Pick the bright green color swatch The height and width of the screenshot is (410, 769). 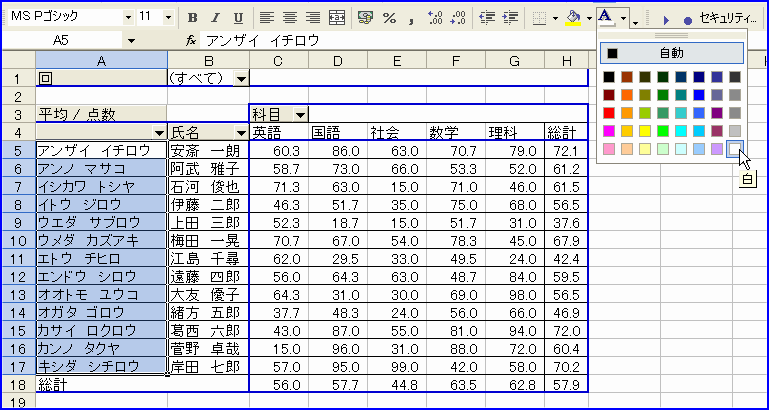tap(663, 131)
